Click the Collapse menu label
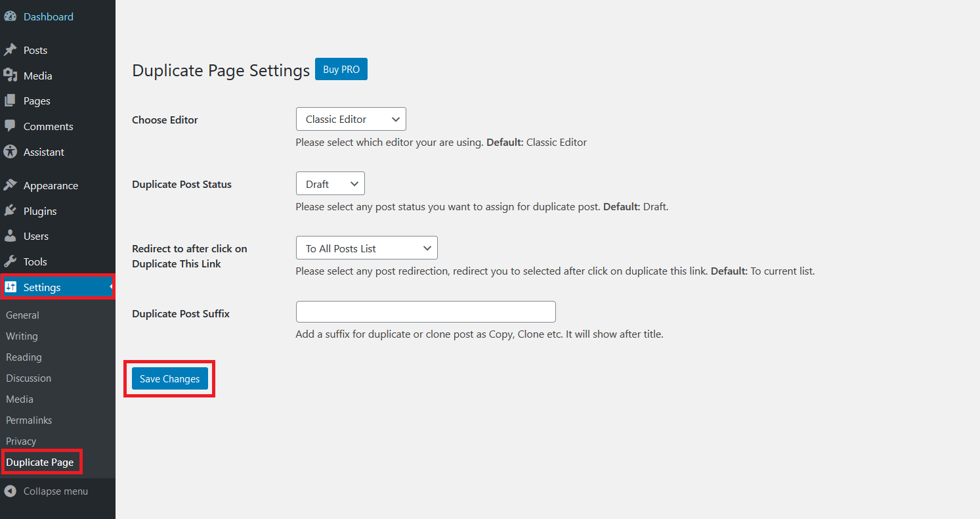The image size is (980, 519). [56, 491]
